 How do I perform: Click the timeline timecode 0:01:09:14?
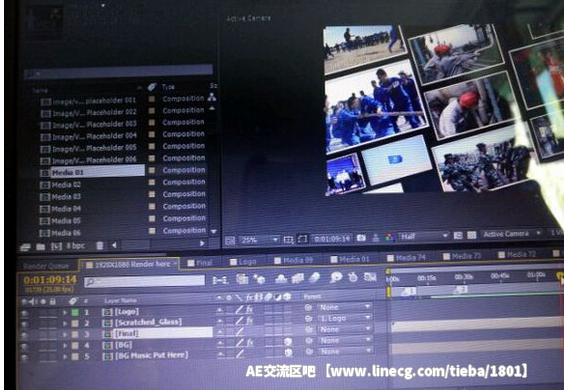click(x=50, y=280)
